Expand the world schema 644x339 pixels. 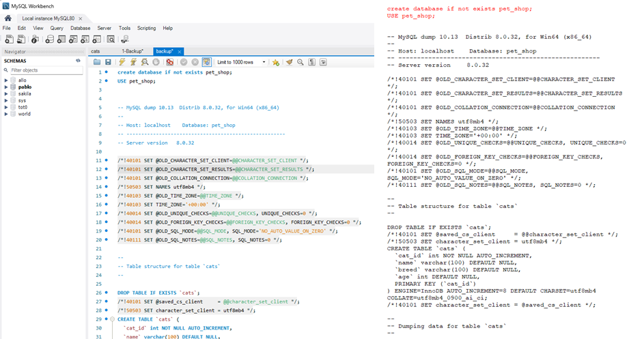pyautogui.click(x=6, y=114)
